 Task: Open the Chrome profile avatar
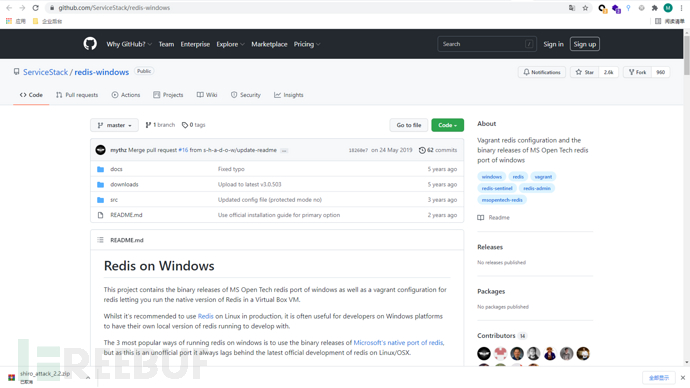click(x=668, y=8)
